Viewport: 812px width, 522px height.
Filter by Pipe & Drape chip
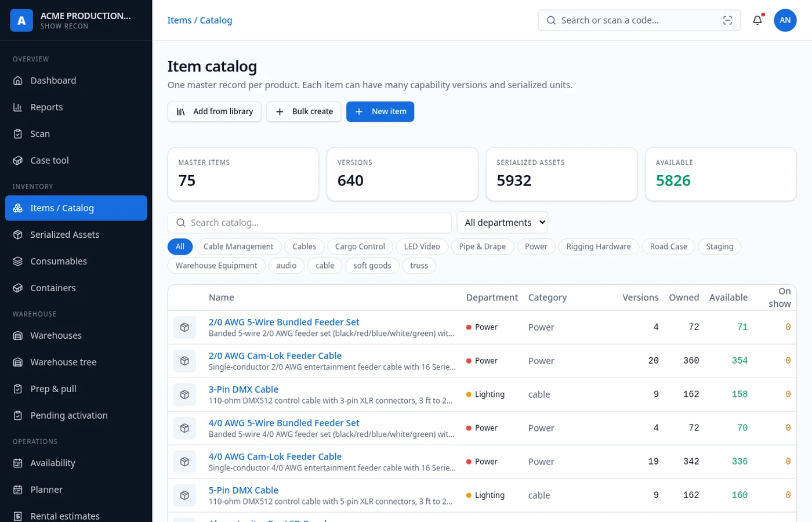[483, 246]
